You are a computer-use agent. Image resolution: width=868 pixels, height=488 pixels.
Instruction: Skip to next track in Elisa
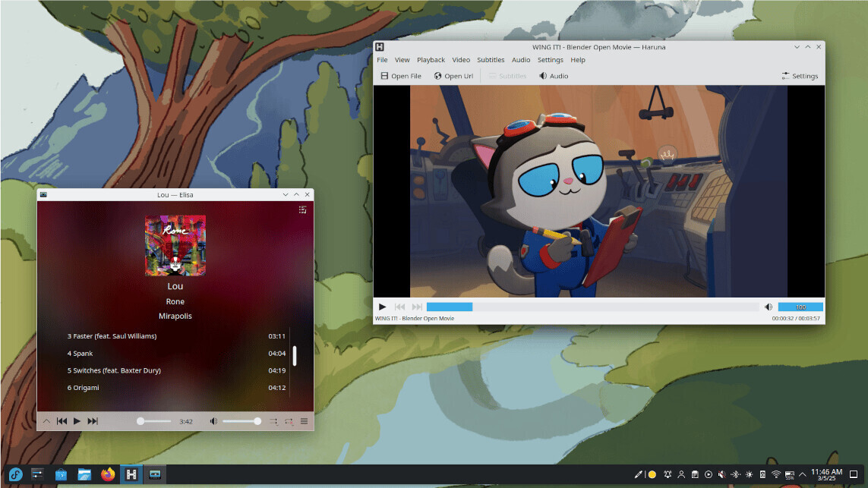coord(92,420)
